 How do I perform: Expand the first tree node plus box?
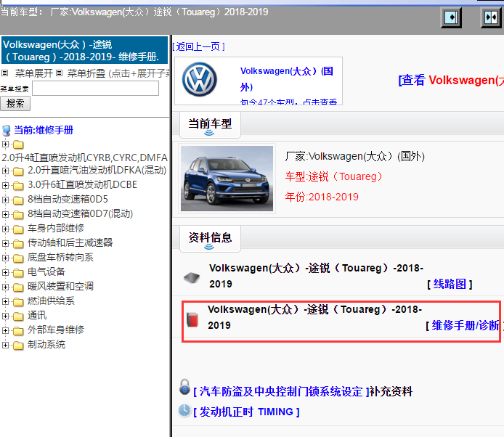point(5,144)
